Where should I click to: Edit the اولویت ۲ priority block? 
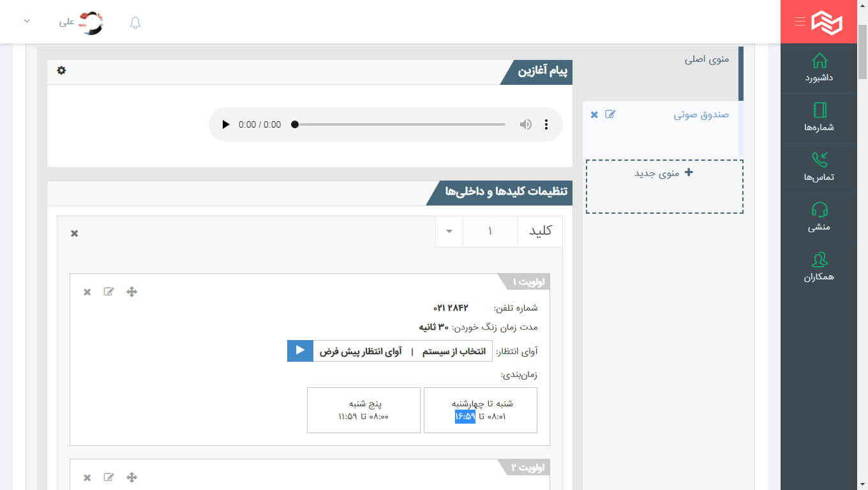click(x=109, y=477)
